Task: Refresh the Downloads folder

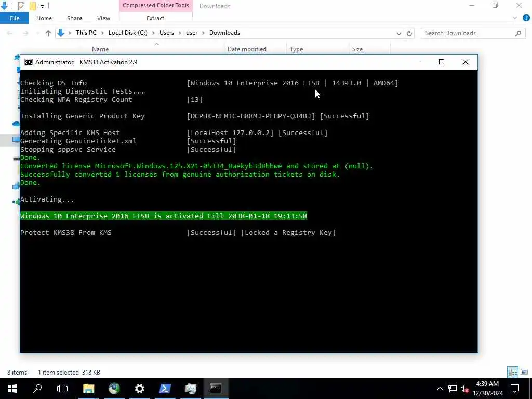Action: pyautogui.click(x=409, y=33)
